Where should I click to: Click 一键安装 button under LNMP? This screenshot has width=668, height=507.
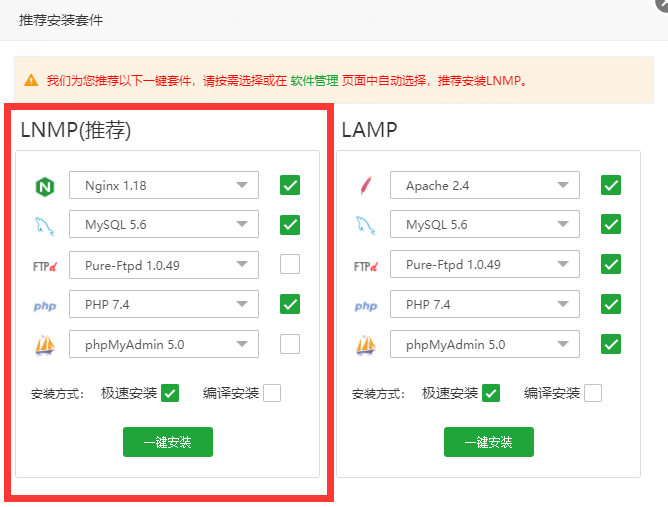tap(168, 442)
